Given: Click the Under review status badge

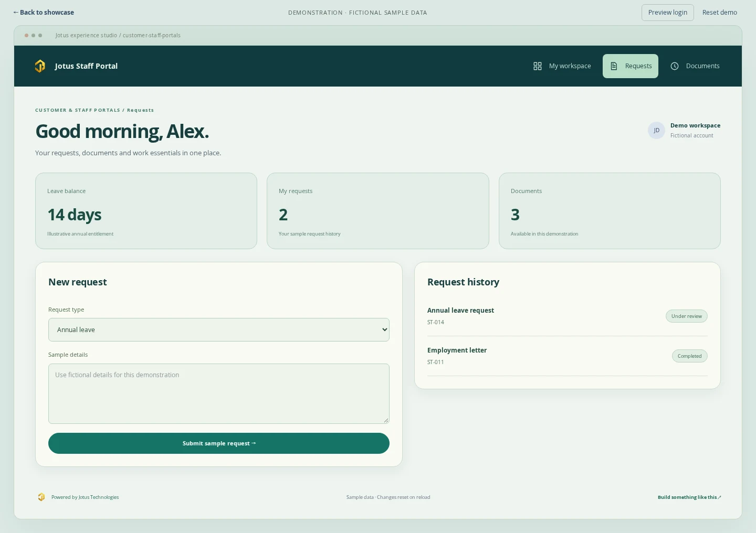Looking at the screenshot, I should [687, 316].
